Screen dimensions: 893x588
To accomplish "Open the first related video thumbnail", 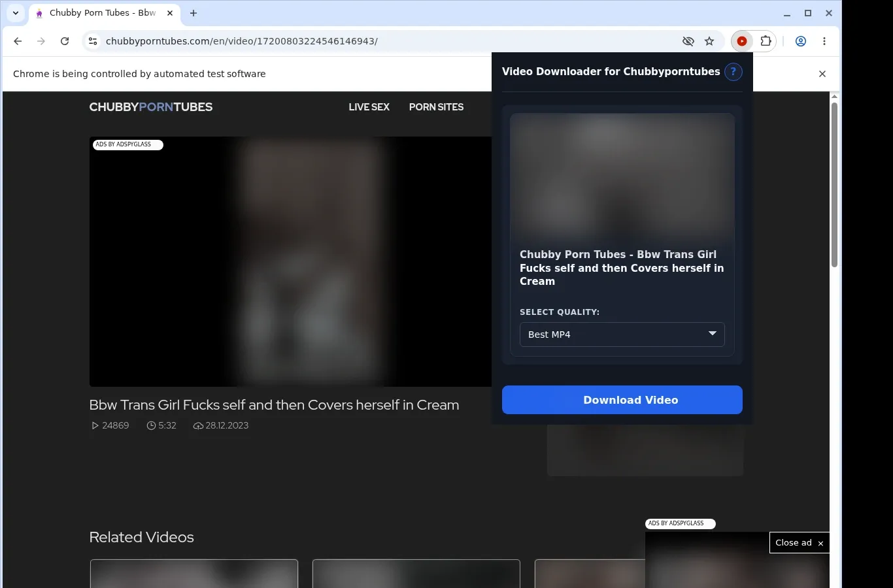I will click(x=194, y=574).
